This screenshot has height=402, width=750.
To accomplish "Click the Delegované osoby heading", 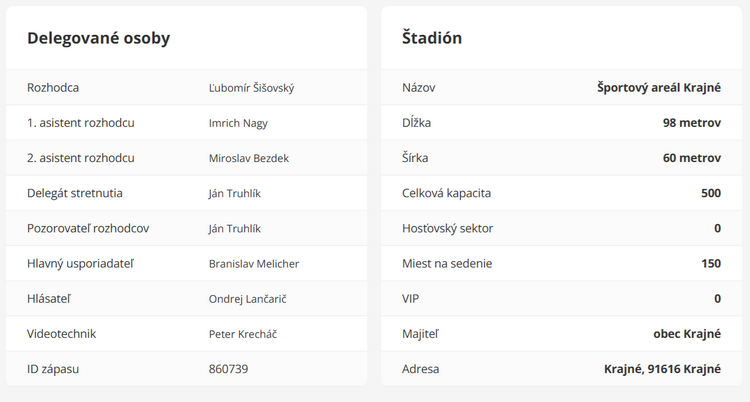I will tap(98, 38).
